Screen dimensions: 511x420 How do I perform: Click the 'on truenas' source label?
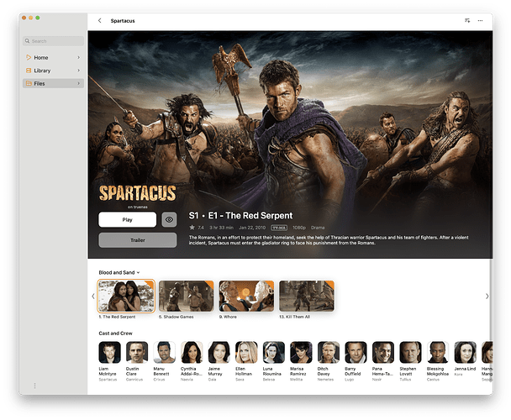point(138,207)
